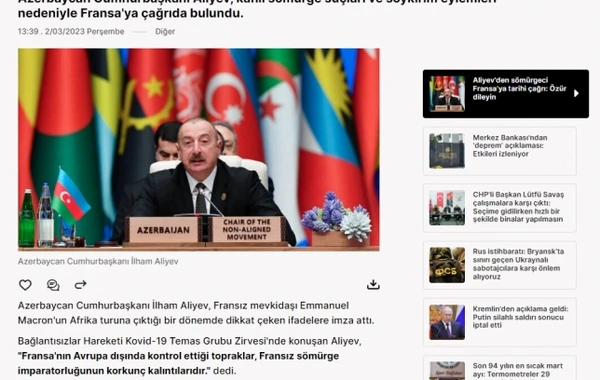Open 'Rus istihbaratı: Bryansk'ta' article
This screenshot has width=600, height=380.
pos(500,265)
